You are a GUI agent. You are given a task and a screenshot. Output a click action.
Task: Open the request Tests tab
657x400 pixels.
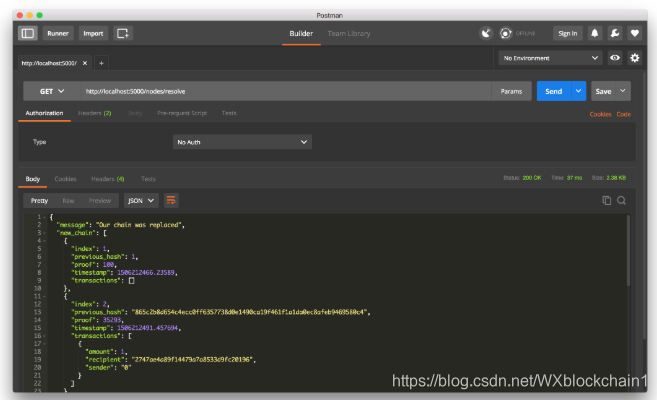[x=229, y=113]
